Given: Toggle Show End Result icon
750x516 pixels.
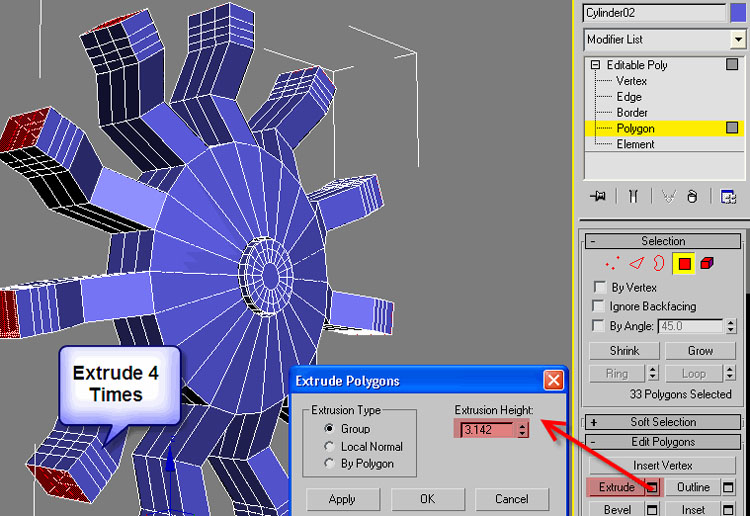Looking at the screenshot, I should pyautogui.click(x=633, y=196).
